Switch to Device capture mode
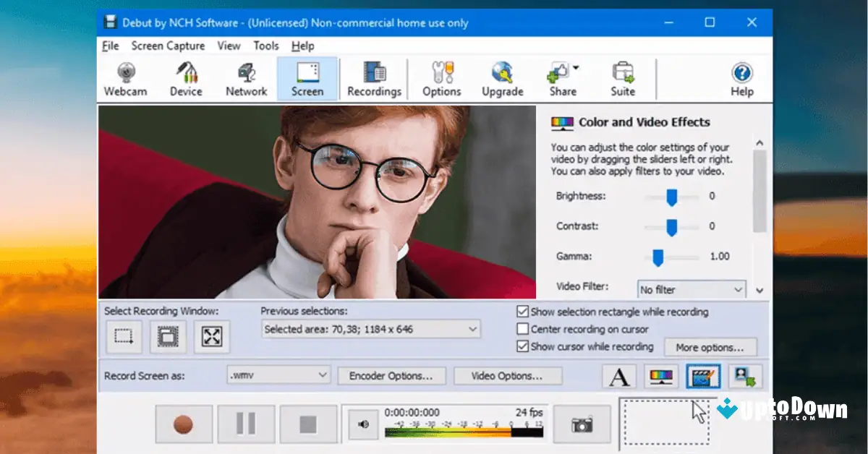The image size is (868, 454). click(x=186, y=78)
